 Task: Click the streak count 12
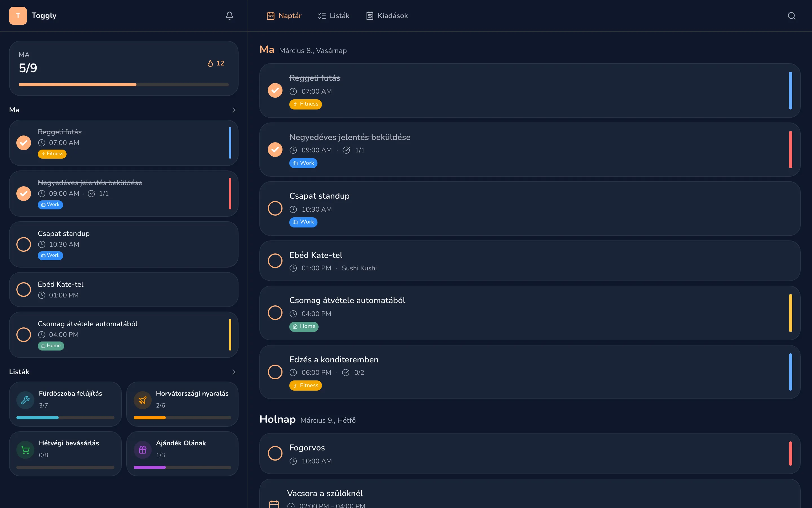coord(220,63)
